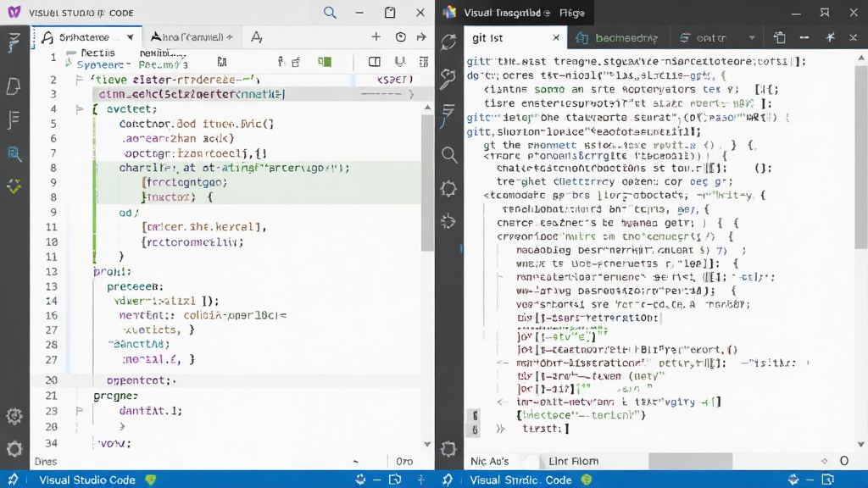Open the dropdown arrow beside onttr tab

(x=751, y=37)
